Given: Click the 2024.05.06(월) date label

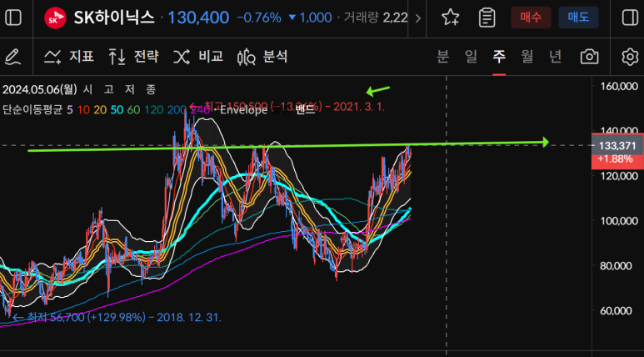Looking at the screenshot, I should (x=40, y=89).
